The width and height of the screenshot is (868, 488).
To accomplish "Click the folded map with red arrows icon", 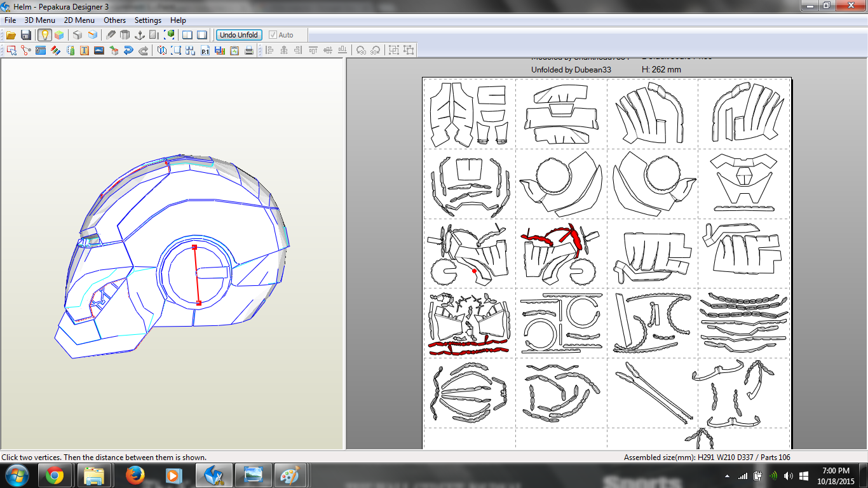I will pos(162,50).
